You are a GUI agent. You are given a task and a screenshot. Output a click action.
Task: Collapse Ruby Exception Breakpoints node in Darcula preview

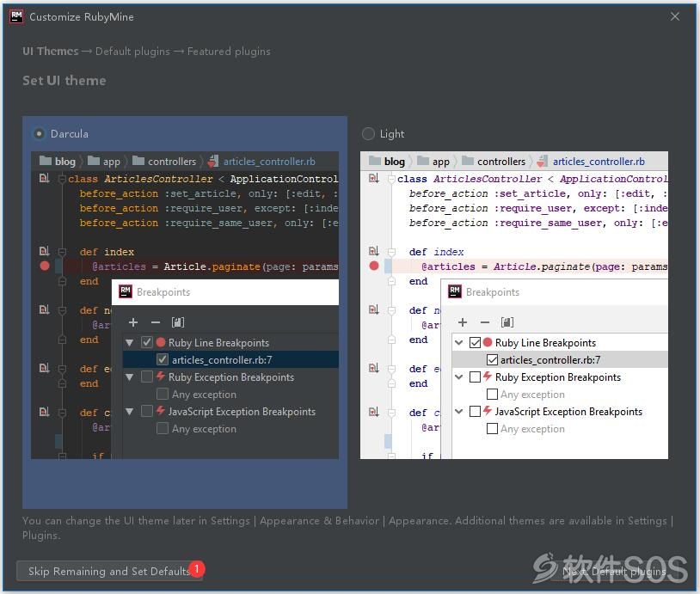(x=130, y=377)
